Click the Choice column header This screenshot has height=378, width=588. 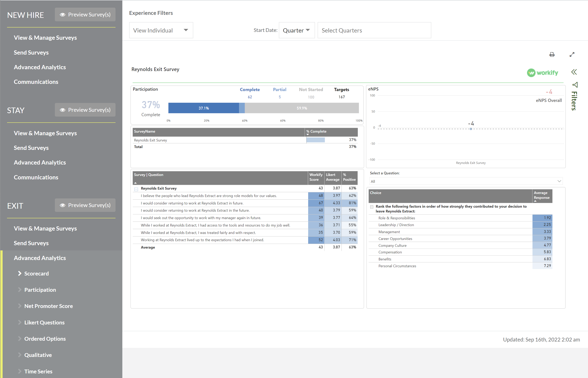tap(450, 196)
